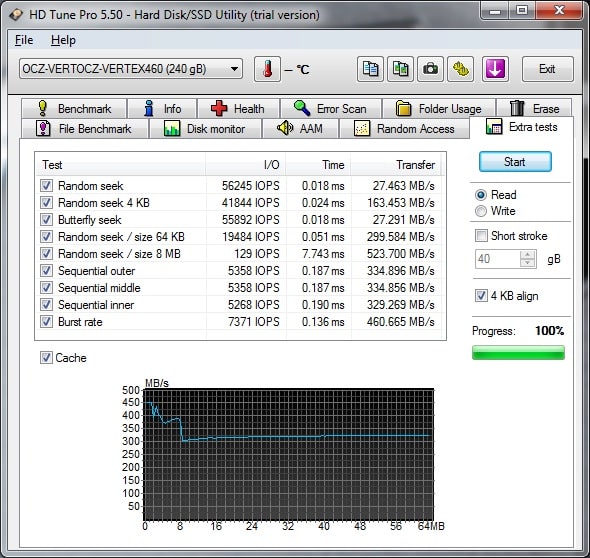This screenshot has height=558, width=590.
Task: Click the Start button
Action: [515, 162]
